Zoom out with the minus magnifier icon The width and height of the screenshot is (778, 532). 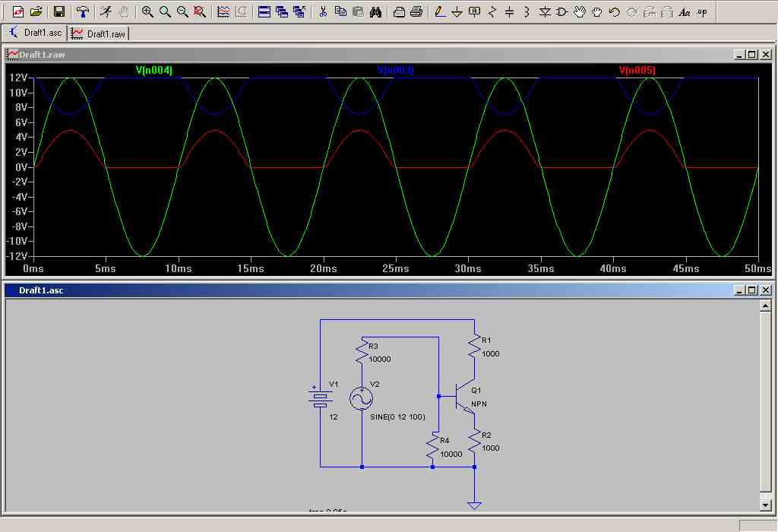[x=182, y=11]
